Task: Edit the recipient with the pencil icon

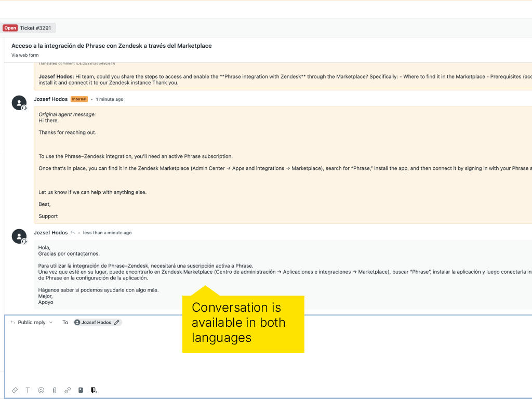Action: [x=117, y=323]
